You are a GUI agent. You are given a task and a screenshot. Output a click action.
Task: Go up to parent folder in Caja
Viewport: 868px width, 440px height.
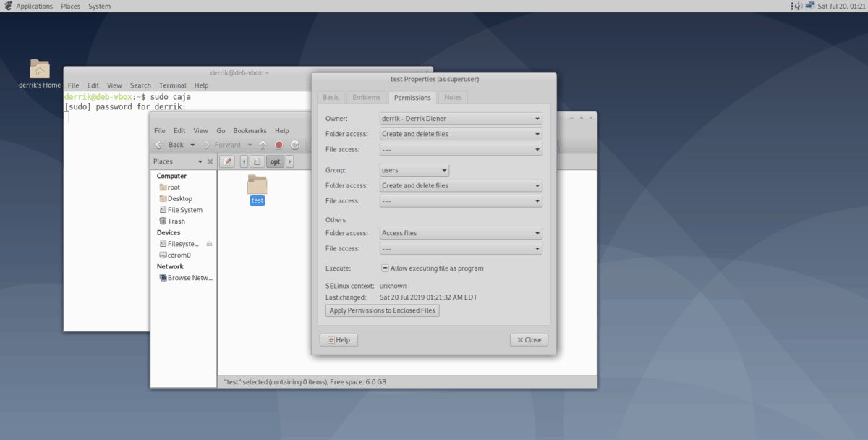(x=263, y=145)
